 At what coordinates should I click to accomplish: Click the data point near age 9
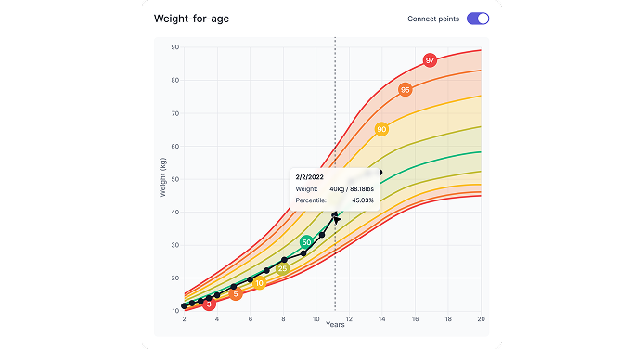(303, 253)
